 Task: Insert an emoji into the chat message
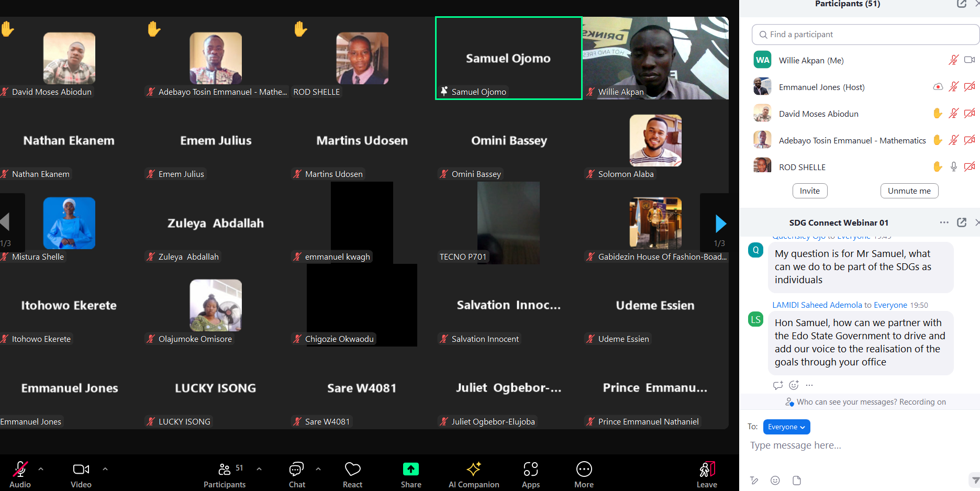(775, 480)
